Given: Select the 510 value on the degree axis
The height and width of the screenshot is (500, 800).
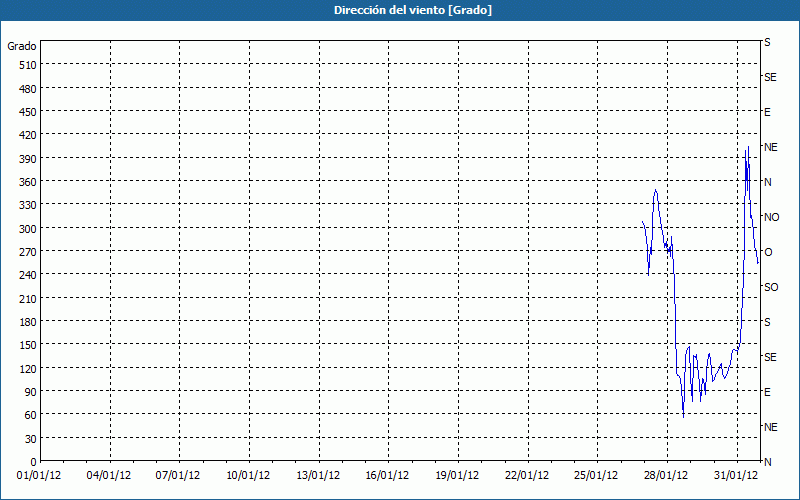Looking at the screenshot, I should point(29,65).
